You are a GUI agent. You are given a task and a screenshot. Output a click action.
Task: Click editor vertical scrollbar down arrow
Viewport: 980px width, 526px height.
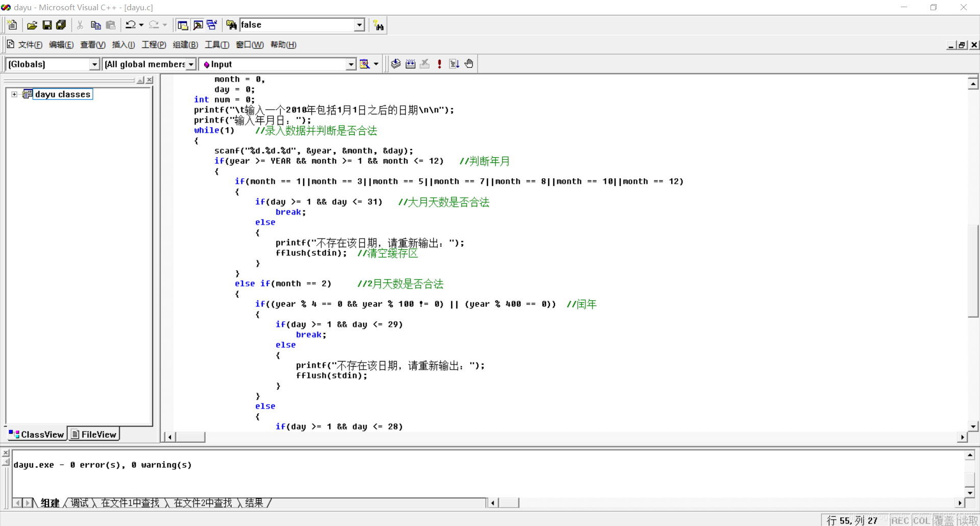(973, 426)
